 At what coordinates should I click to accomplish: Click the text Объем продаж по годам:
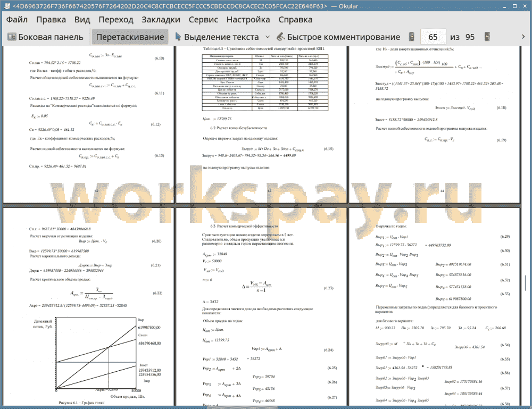pos(223,321)
